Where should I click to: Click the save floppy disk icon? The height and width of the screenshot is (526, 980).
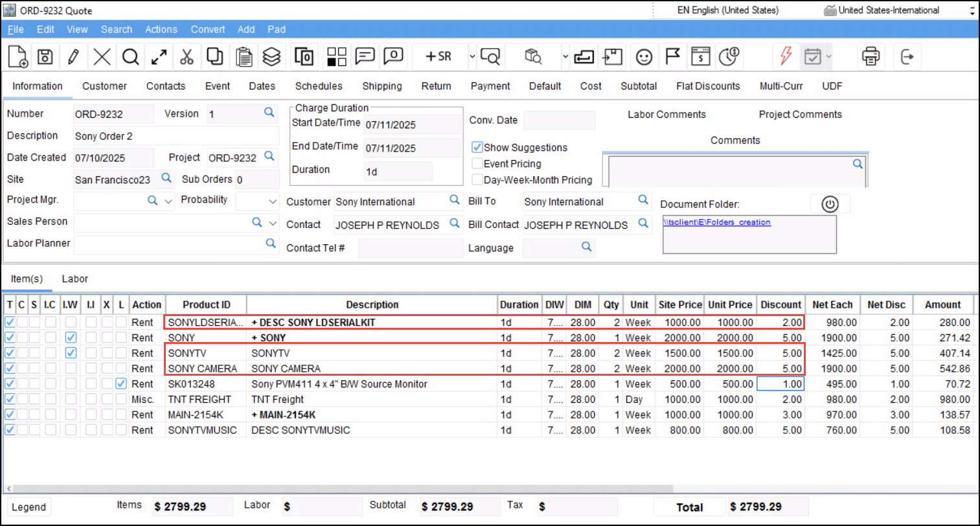pyautogui.click(x=45, y=57)
